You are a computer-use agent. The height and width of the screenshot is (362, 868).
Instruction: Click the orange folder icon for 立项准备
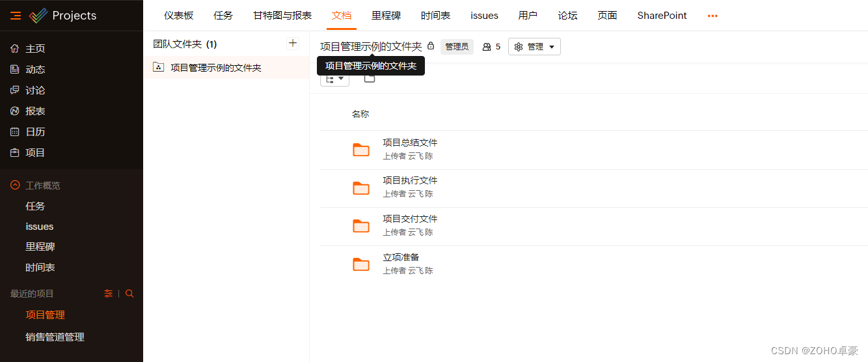coord(361,264)
